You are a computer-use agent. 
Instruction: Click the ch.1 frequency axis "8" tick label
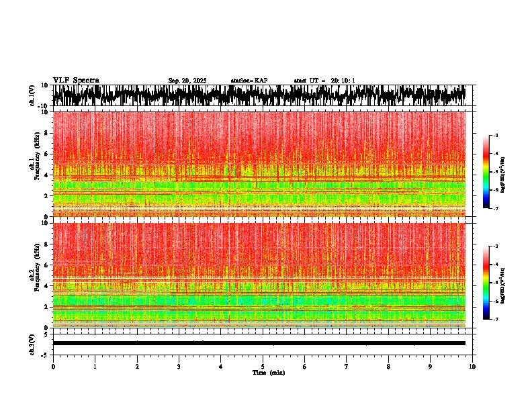tap(47, 133)
